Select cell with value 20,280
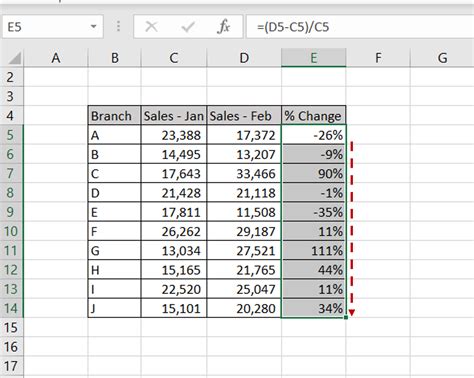474x378 pixels. [244, 308]
